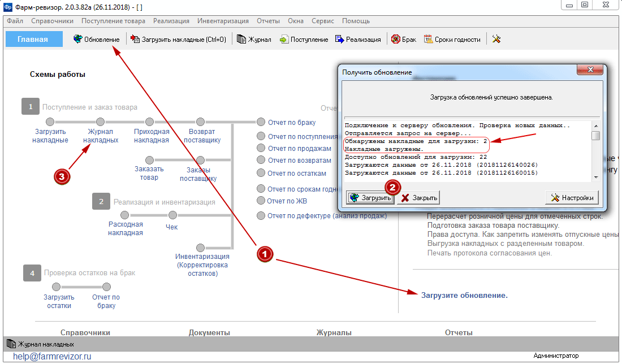Screen dimensions: 622x364
Task: Click the wrench tools icon ending the toolbar
Action: click(x=496, y=39)
